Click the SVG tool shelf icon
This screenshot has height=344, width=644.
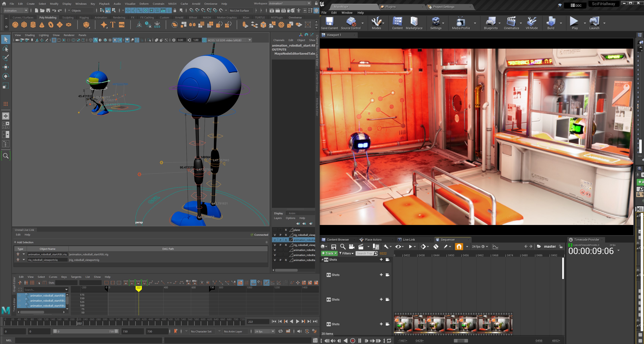tap(122, 25)
